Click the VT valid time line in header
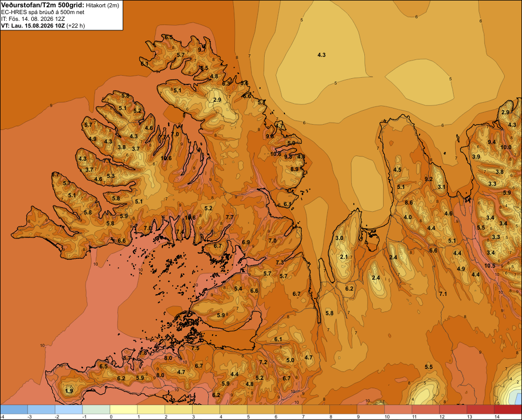Viewport: 522px width, 420px height. (x=43, y=26)
